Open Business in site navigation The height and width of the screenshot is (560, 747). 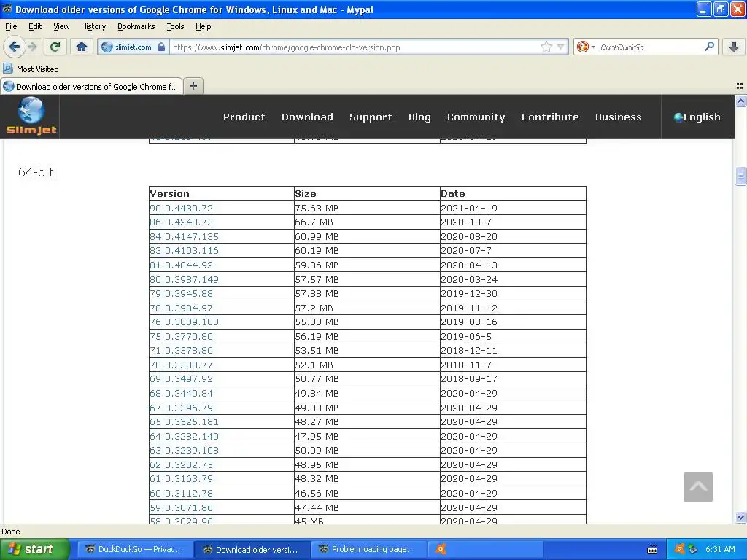[x=618, y=117]
